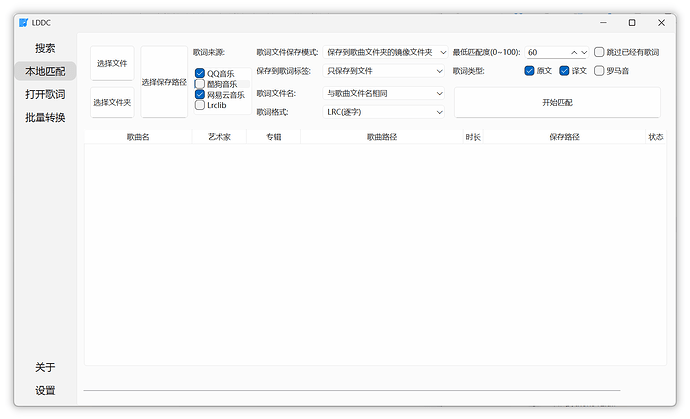Enable the Lrclib lyric source
Image resolution: width=690 pixels, height=419 pixels.
tap(200, 105)
